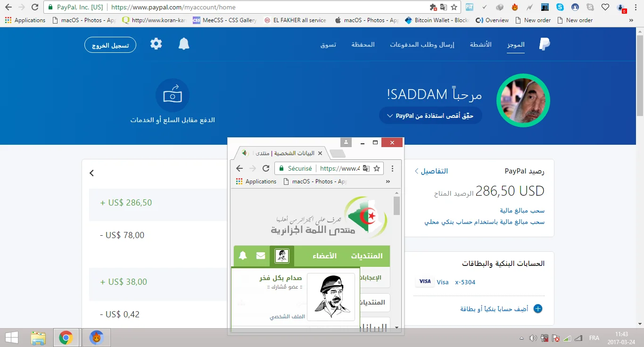The width and height of the screenshot is (644, 347).
Task: Expand the transactions list with the left chevron
Action: tap(91, 173)
